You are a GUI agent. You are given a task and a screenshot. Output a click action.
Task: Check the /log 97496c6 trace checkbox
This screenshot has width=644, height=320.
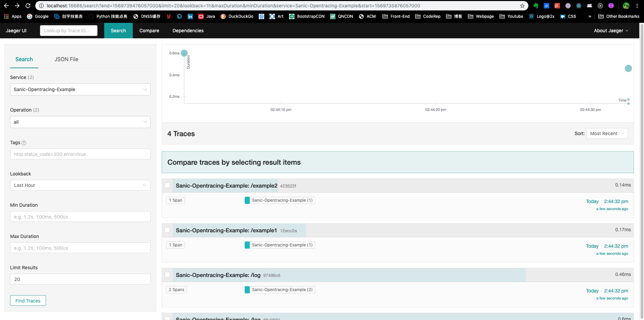tap(167, 275)
